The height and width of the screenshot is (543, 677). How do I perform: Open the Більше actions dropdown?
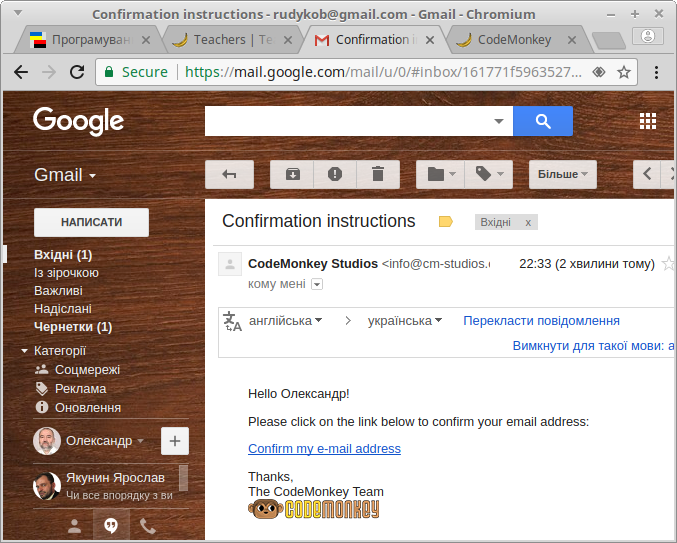pos(563,174)
